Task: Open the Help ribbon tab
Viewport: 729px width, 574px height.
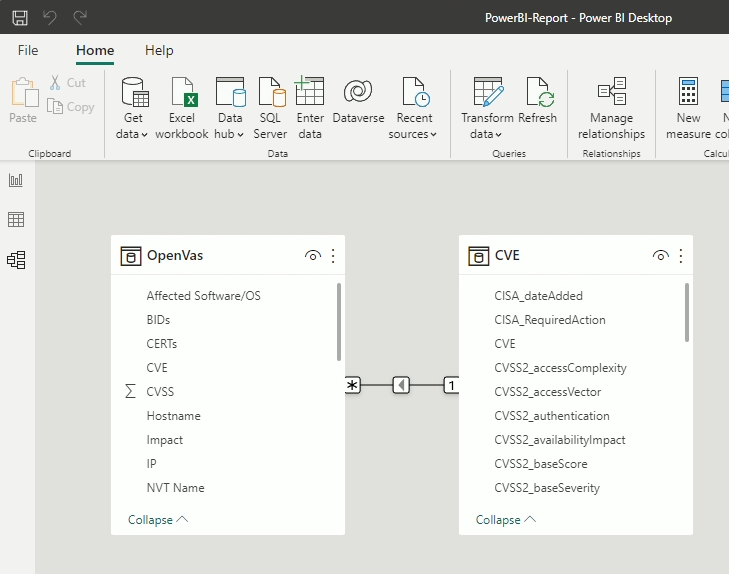Action: click(159, 50)
